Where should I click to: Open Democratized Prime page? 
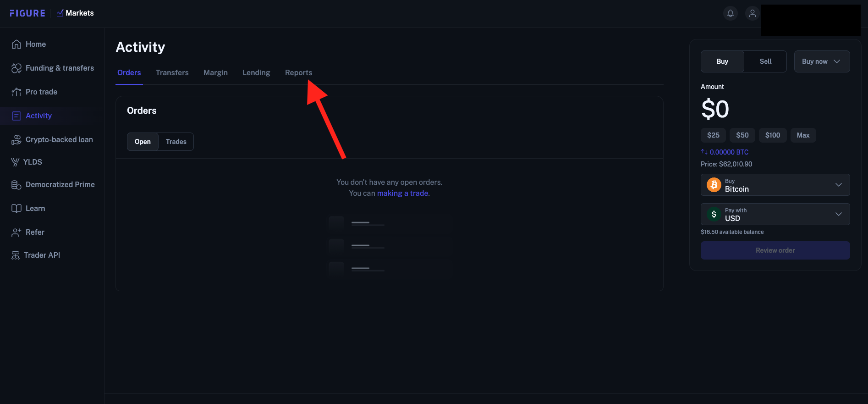click(x=60, y=185)
